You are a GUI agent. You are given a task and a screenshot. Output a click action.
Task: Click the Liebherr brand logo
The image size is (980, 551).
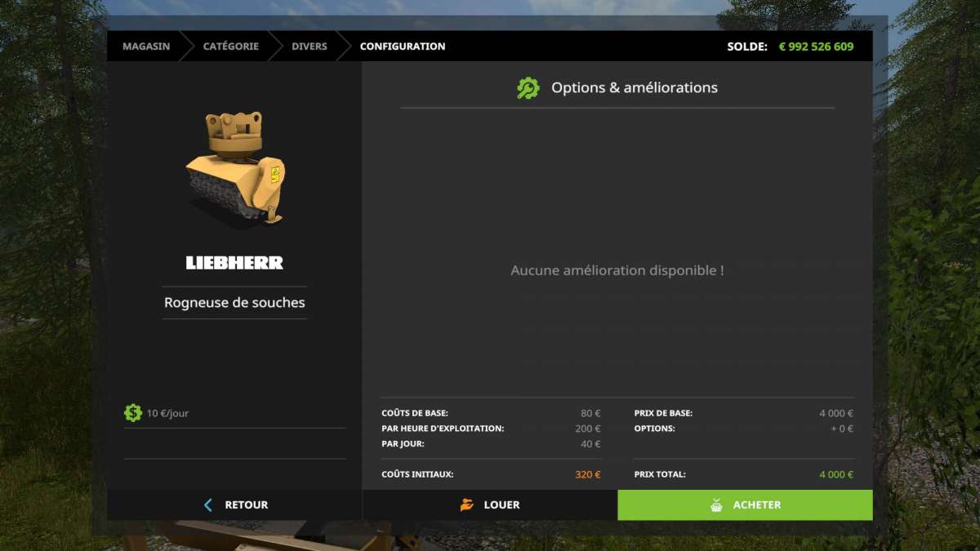234,263
